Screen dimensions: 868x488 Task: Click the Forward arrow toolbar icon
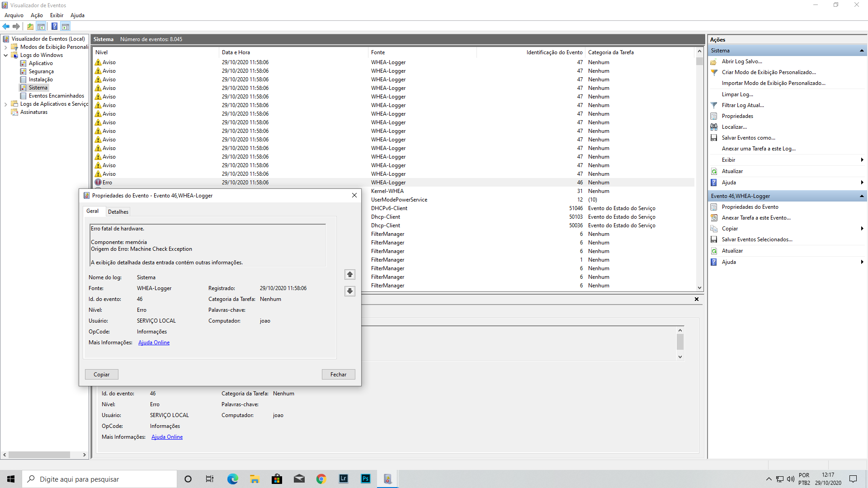point(16,26)
